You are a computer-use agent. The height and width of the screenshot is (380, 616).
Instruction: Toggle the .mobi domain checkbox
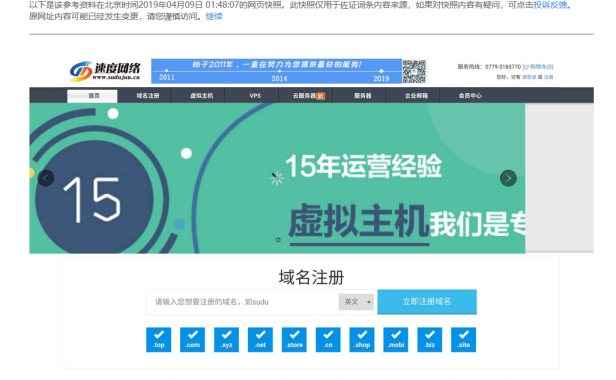click(396, 340)
